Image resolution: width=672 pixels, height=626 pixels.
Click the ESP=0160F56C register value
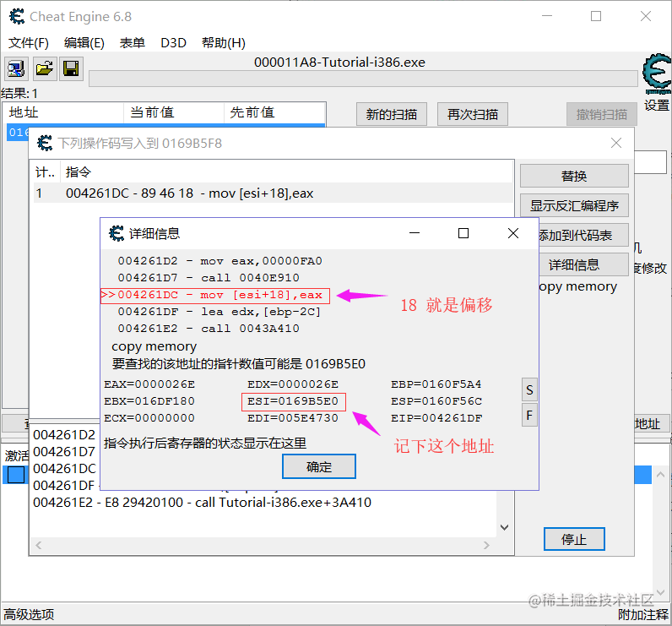pyautogui.click(x=436, y=401)
